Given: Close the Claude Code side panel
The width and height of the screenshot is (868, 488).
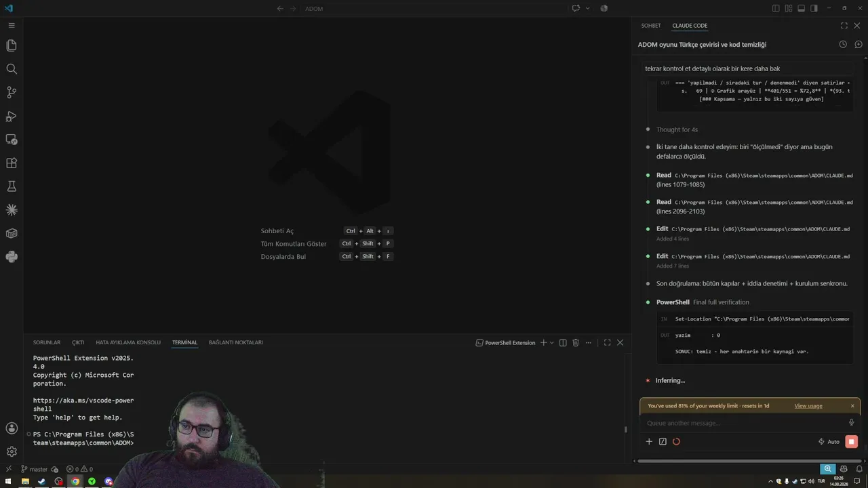Looking at the screenshot, I should pyautogui.click(x=857, y=26).
